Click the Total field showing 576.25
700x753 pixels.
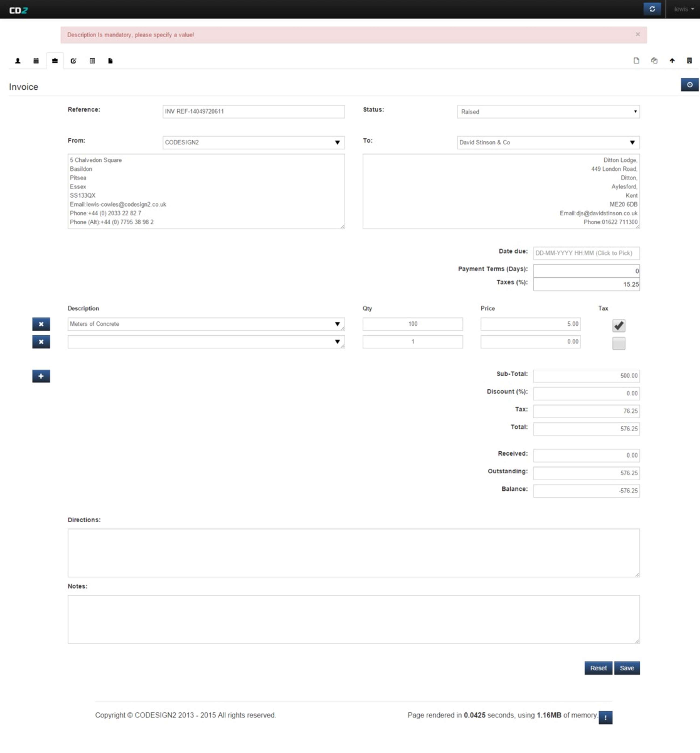pos(586,429)
